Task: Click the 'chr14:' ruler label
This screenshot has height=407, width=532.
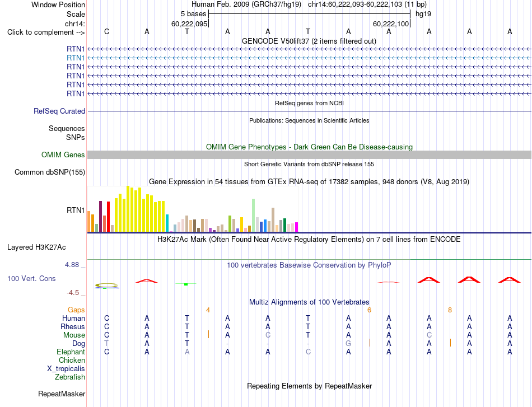Action: [75, 24]
